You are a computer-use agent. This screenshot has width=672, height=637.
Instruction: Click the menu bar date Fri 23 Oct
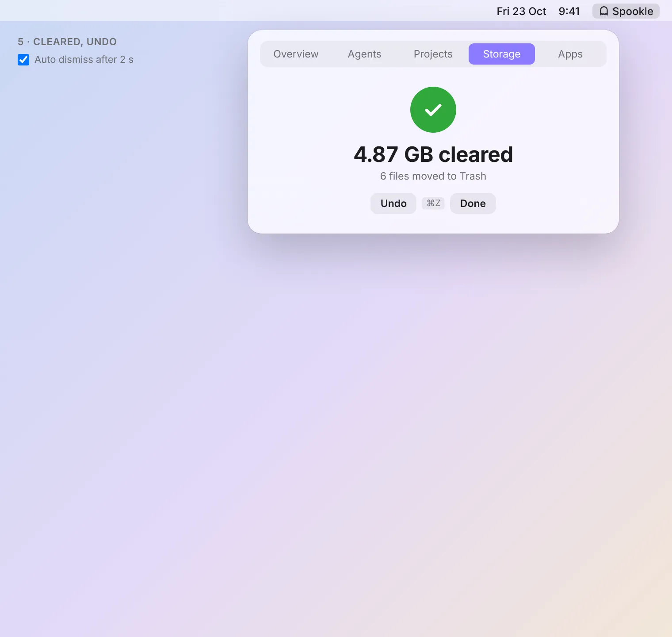(521, 11)
